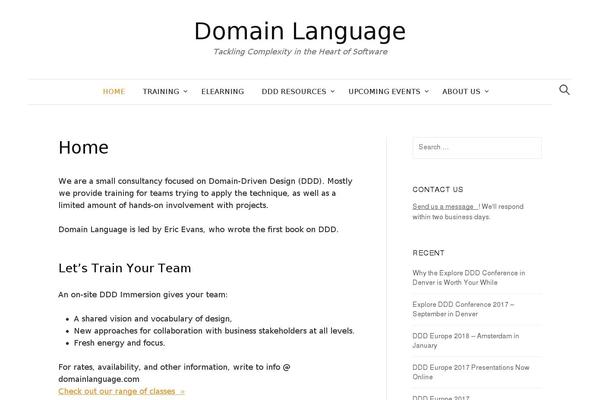
Task: Click the 'A shared vision and vocabulary' bullet
Action: point(153,319)
